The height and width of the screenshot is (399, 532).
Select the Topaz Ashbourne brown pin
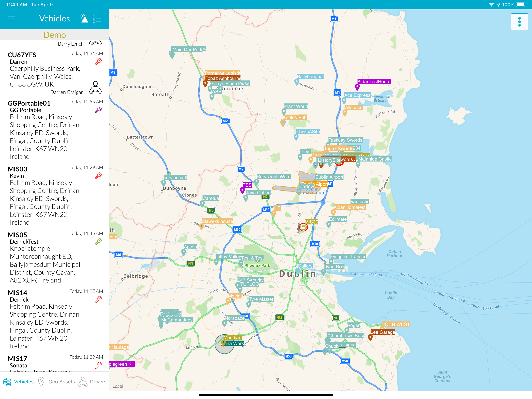tap(205, 84)
